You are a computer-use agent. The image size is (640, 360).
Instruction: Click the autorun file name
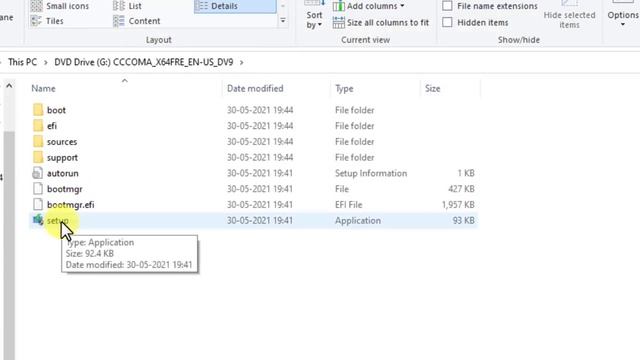coord(62,173)
